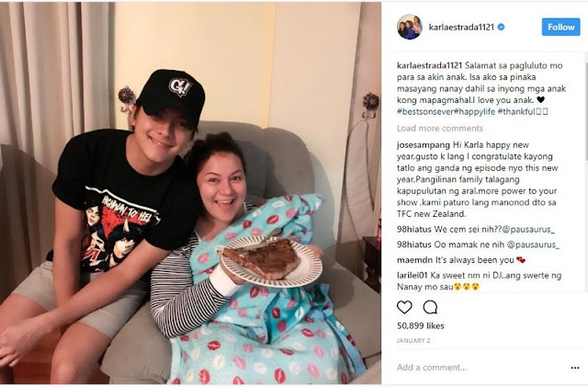This screenshot has height=387, width=588.
Task: Open comment using speech bubble icon
Action: click(x=430, y=307)
